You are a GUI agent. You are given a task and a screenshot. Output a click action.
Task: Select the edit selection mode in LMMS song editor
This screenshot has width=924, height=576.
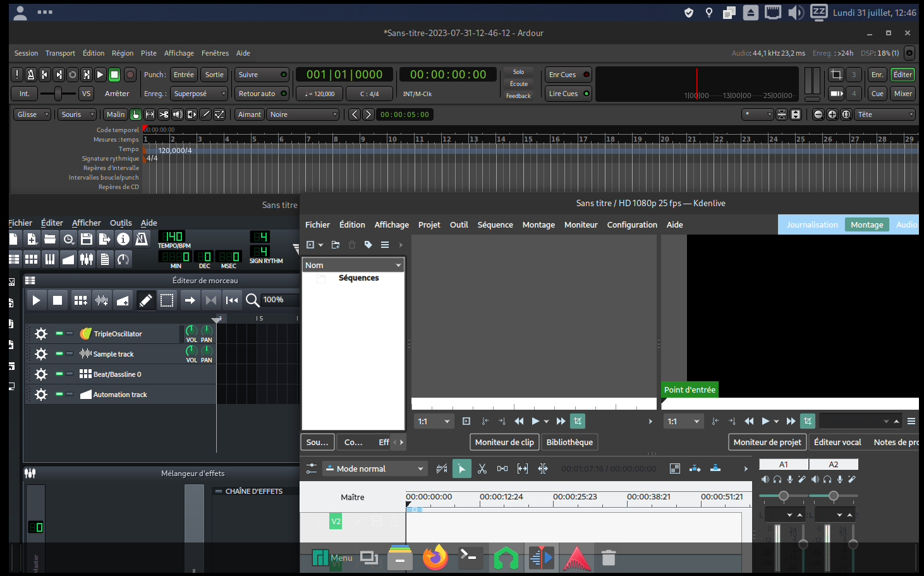(x=167, y=300)
